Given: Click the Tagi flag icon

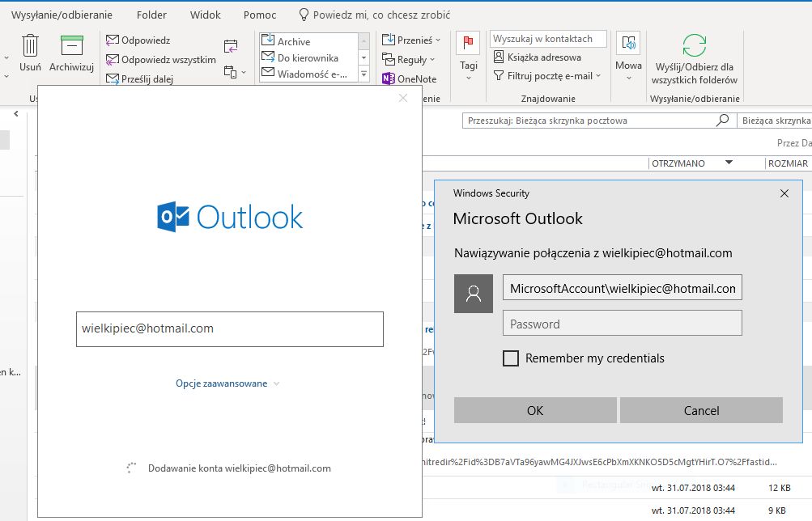Looking at the screenshot, I should (x=468, y=42).
